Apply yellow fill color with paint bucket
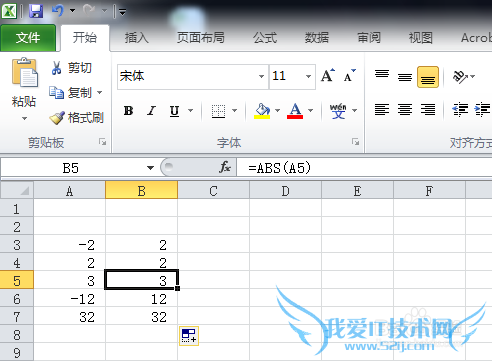Image resolution: width=492 pixels, height=361 pixels. pyautogui.click(x=262, y=111)
